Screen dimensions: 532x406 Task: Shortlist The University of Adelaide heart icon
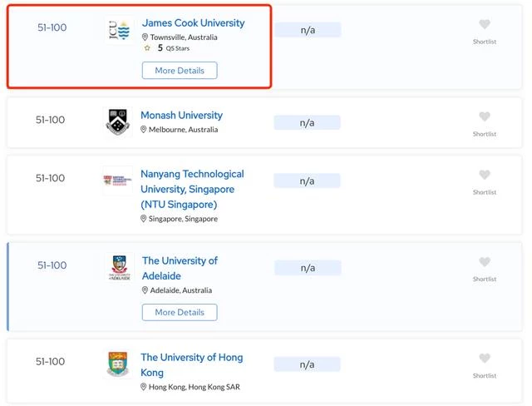pyautogui.click(x=485, y=262)
